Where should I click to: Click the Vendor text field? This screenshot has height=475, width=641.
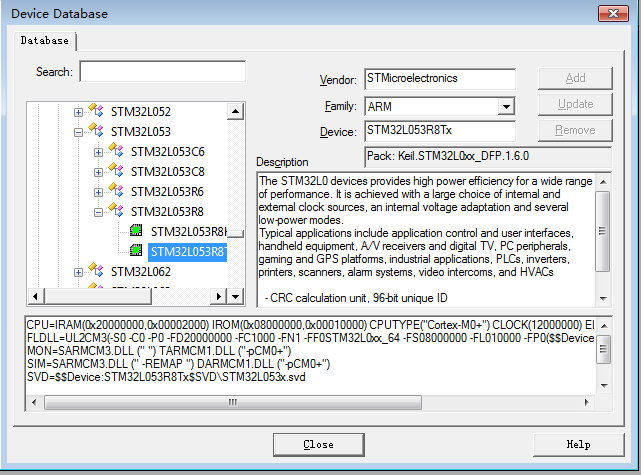440,79
